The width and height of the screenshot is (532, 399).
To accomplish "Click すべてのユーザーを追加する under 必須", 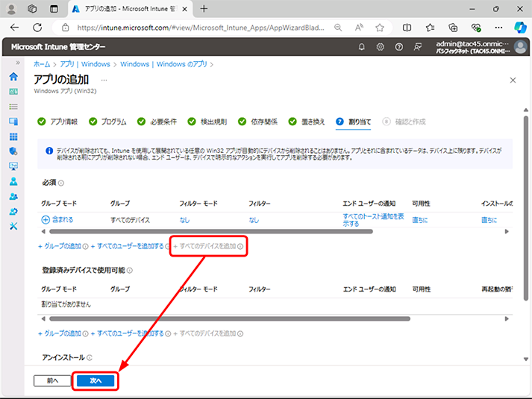I will (x=128, y=246).
